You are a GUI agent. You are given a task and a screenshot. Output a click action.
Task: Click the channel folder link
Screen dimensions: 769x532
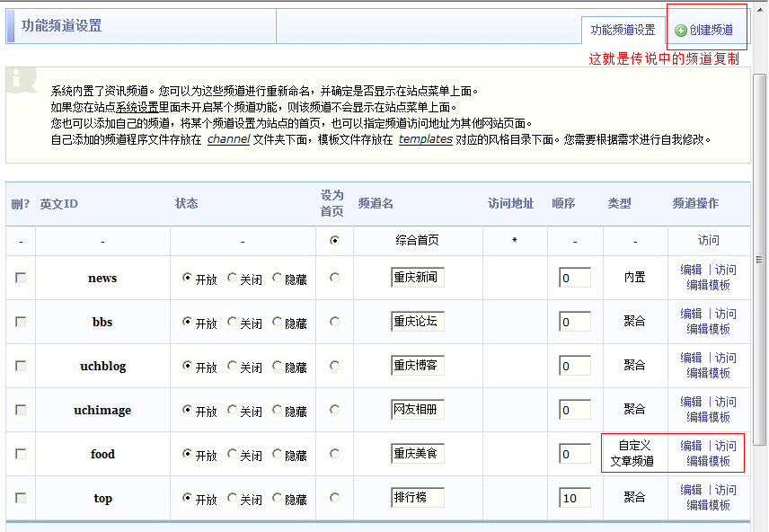(x=228, y=139)
